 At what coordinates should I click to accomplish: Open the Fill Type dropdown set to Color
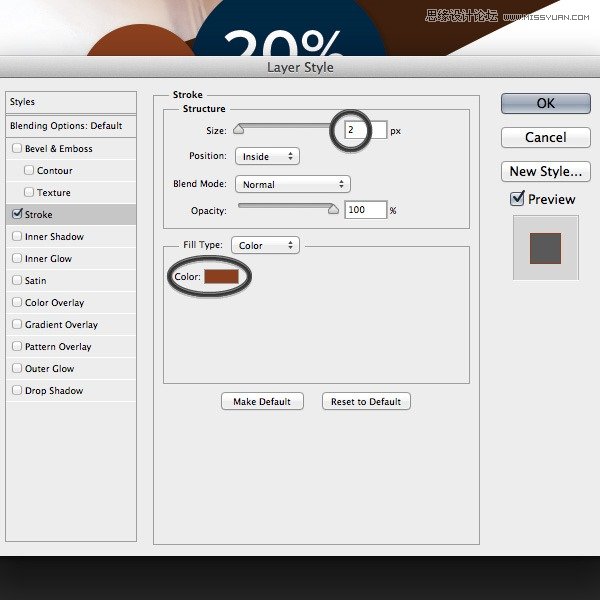(265, 245)
